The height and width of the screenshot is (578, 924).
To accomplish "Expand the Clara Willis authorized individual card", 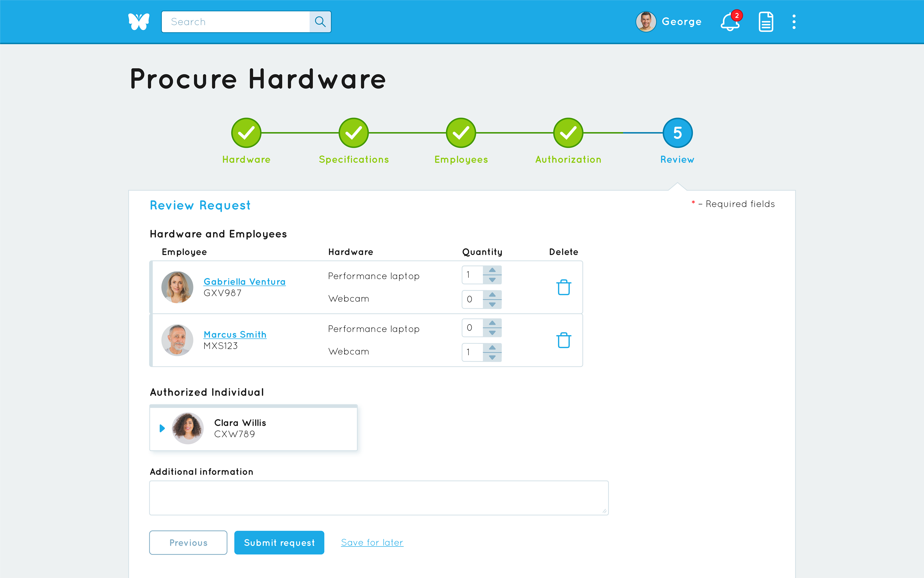I will tap(162, 428).
